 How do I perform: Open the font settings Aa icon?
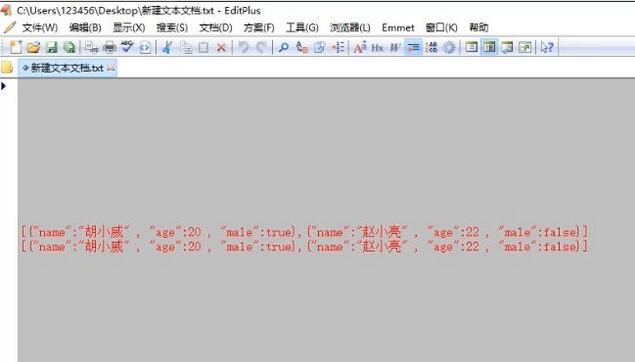coord(360,47)
